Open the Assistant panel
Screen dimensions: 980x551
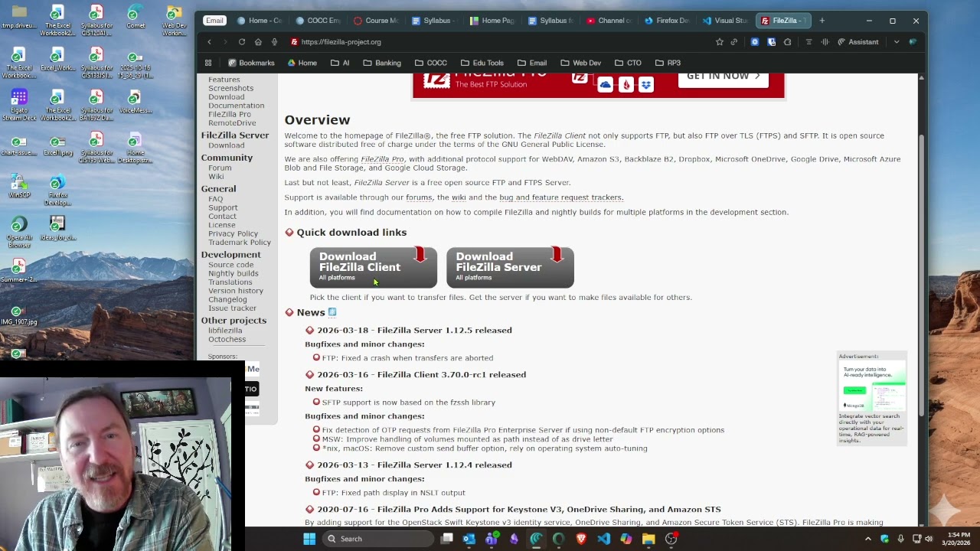(857, 42)
